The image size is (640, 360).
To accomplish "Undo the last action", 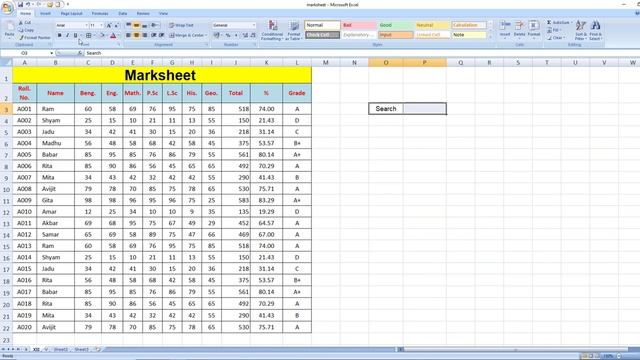I will (28, 4).
